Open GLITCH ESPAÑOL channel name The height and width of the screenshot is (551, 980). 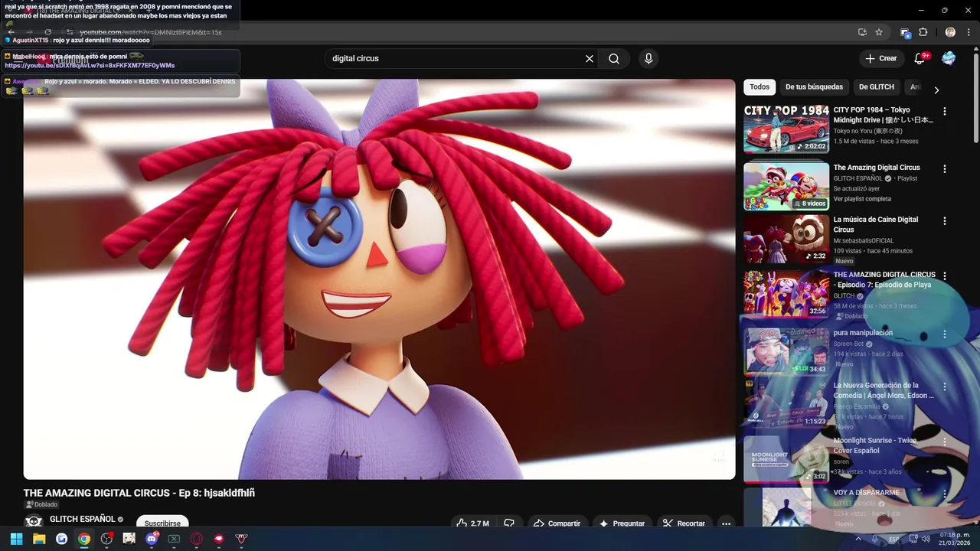tap(82, 519)
